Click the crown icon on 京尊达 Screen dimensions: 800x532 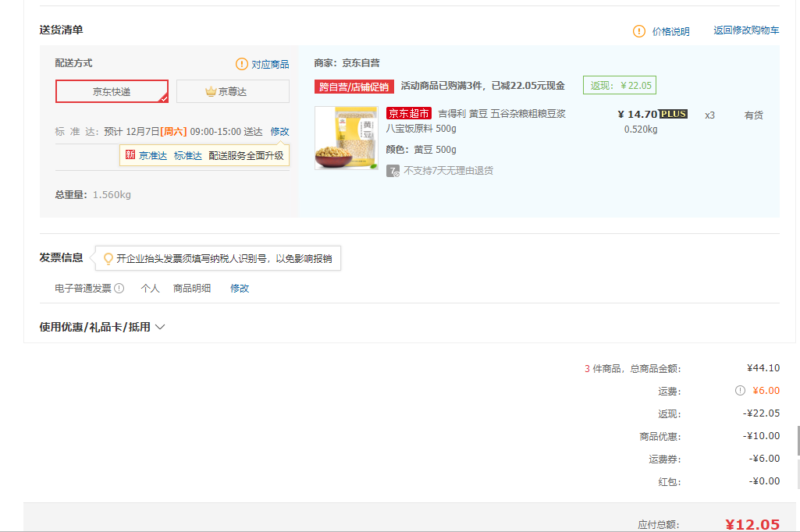pyautogui.click(x=211, y=91)
